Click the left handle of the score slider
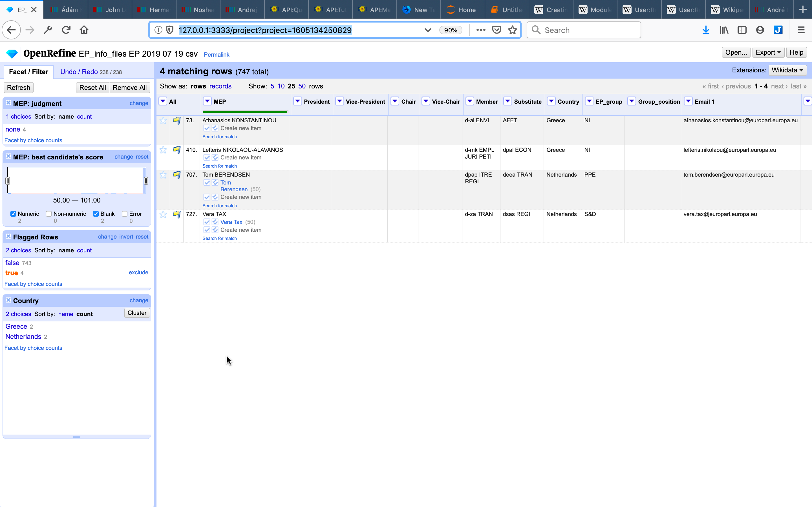Image resolution: width=812 pixels, height=507 pixels. (x=8, y=181)
